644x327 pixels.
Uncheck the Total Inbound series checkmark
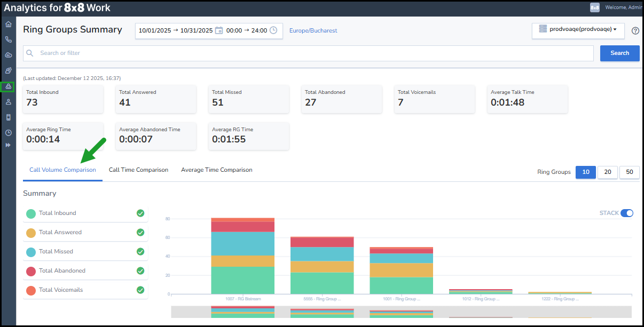point(140,213)
